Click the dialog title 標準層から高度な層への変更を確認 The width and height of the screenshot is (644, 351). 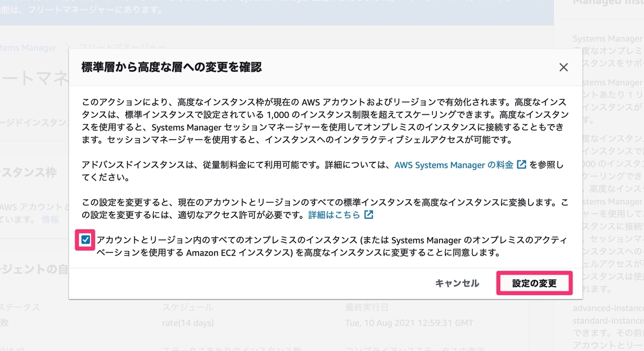pyautogui.click(x=171, y=67)
